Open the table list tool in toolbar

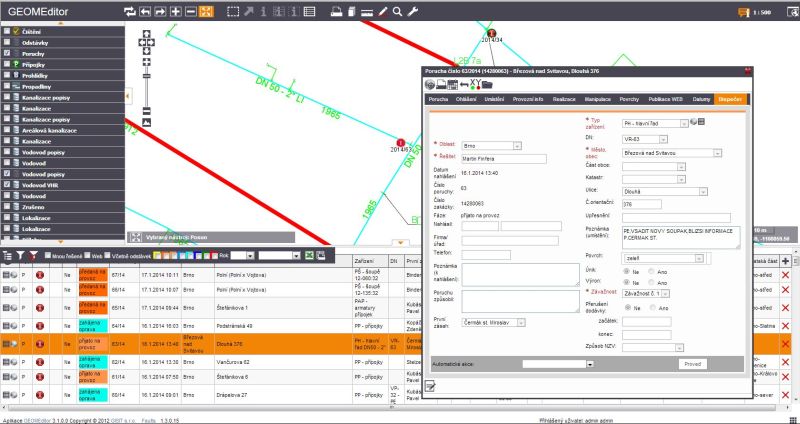pyautogui.click(x=309, y=11)
